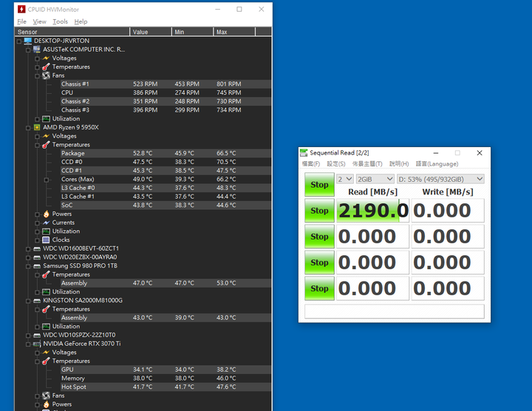Screen dimensions: 532x411
Task: Click the empty status field below benchmark results
Action: 395,311
